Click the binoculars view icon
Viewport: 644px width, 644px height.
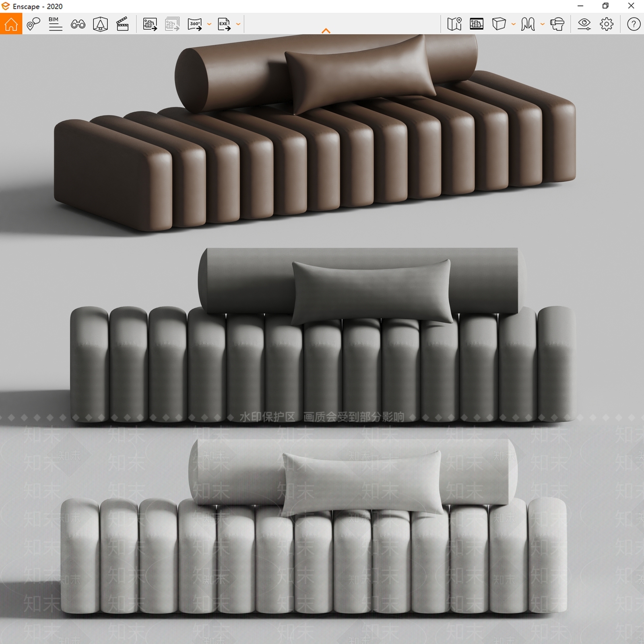point(78,24)
